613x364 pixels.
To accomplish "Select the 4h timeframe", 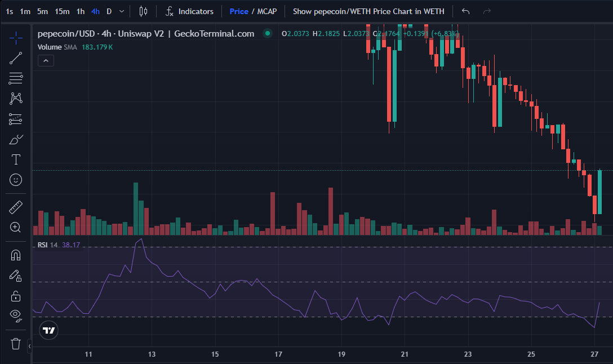I will tap(95, 11).
